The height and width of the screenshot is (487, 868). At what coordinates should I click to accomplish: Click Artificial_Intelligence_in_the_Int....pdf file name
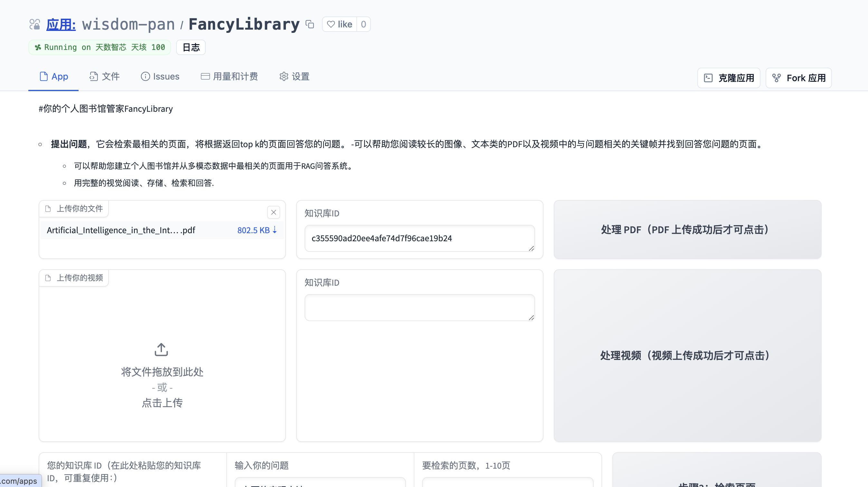pos(121,230)
